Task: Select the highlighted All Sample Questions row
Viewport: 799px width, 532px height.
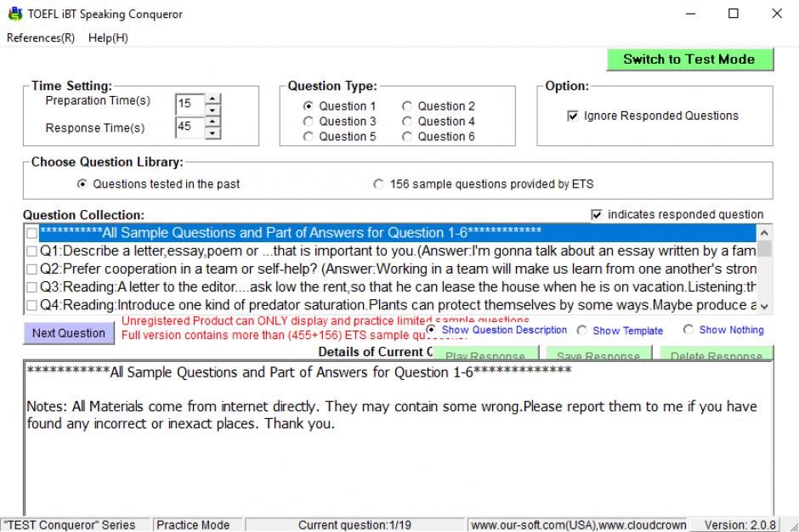Action: tap(398, 233)
